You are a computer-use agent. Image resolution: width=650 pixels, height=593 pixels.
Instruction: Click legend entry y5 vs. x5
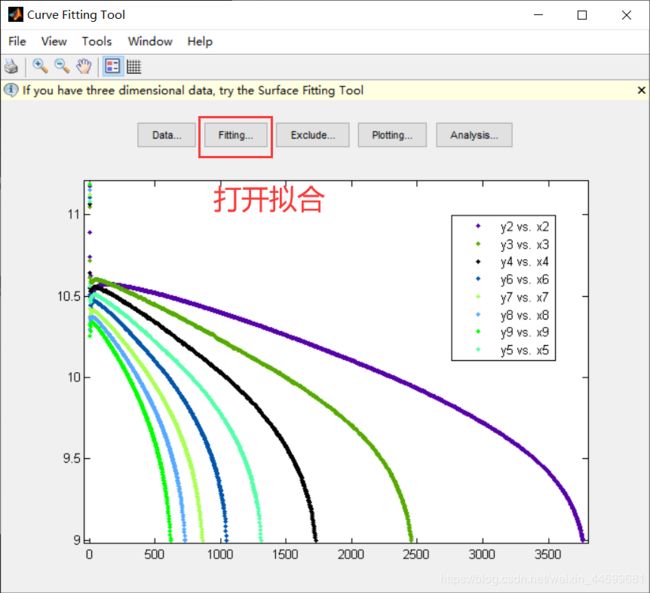(x=524, y=350)
